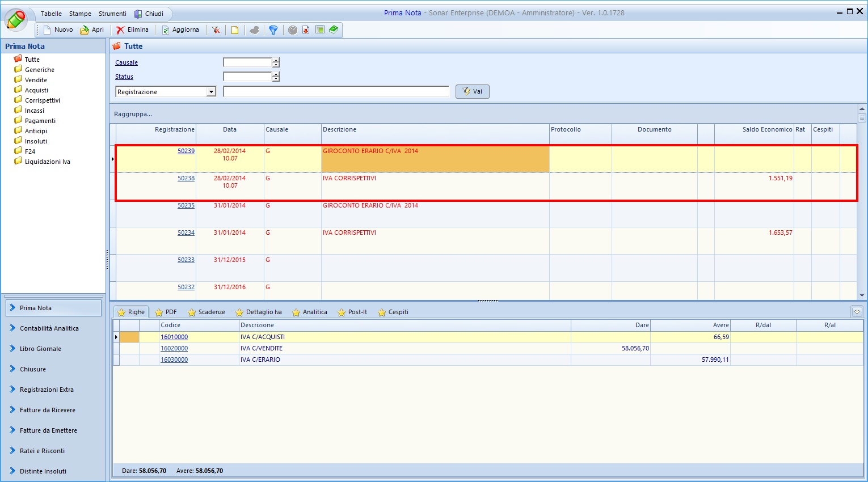
Task: Open Libro Giornale in the navigation pane
Action: pos(40,349)
